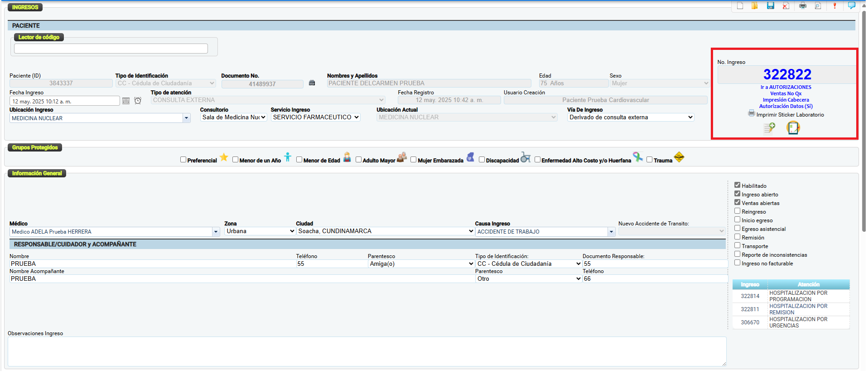Click the clipboard checklist icon under No. Ingreso
The height and width of the screenshot is (386, 868).
793,128
